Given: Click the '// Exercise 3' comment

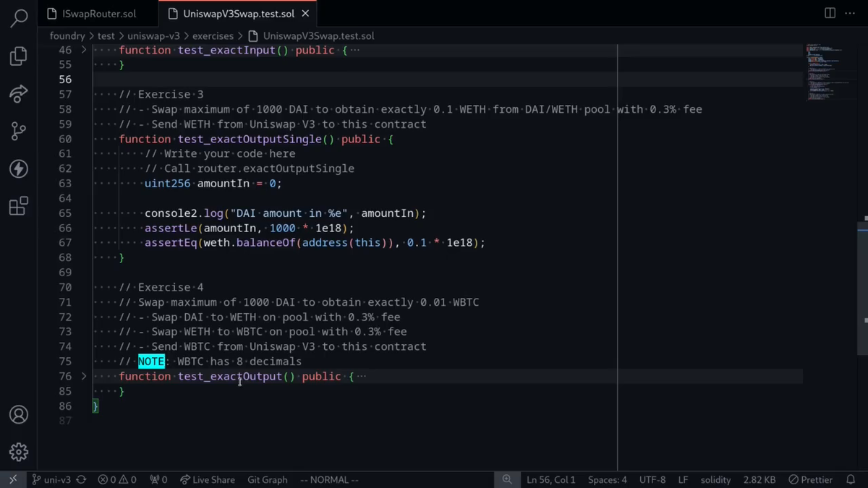Looking at the screenshot, I should (161, 95).
